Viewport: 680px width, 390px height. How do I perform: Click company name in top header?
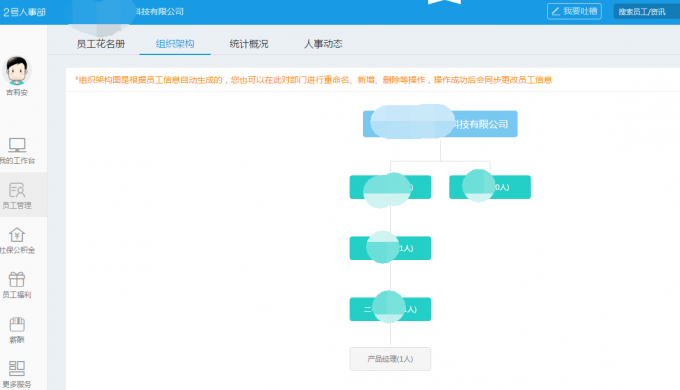[x=159, y=12]
